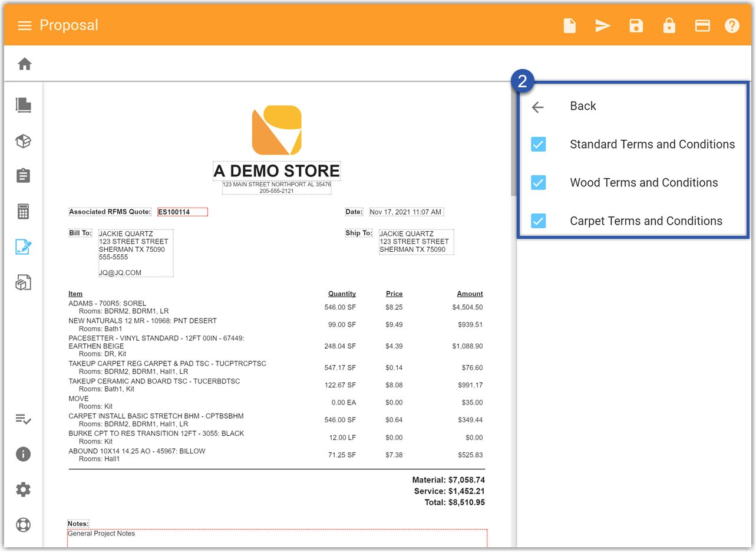756x552 pixels.
Task: Click the A DEMO STORE company name field
Action: click(276, 171)
